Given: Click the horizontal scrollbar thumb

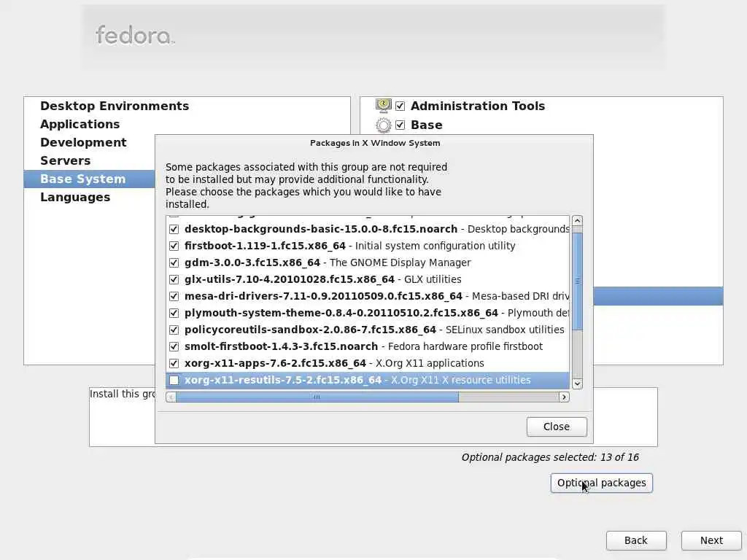Looking at the screenshot, I should pyautogui.click(x=317, y=397).
